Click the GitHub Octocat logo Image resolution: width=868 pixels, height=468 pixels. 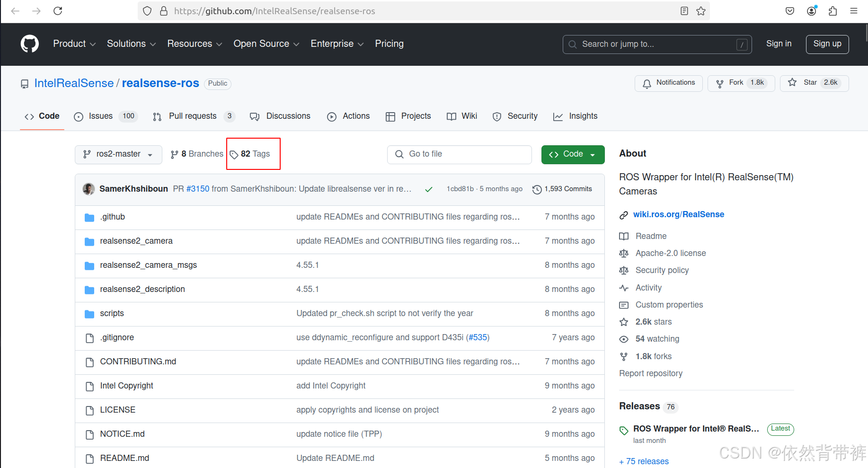coord(30,44)
